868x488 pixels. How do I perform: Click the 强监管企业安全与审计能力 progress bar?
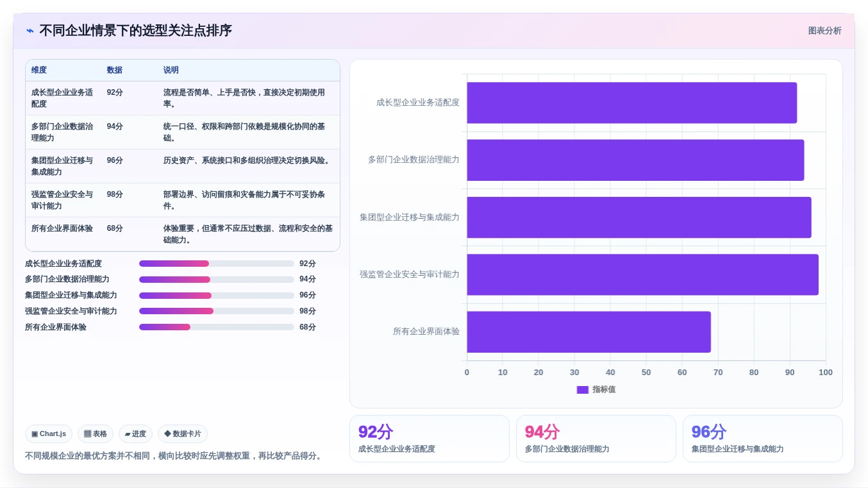pos(217,311)
